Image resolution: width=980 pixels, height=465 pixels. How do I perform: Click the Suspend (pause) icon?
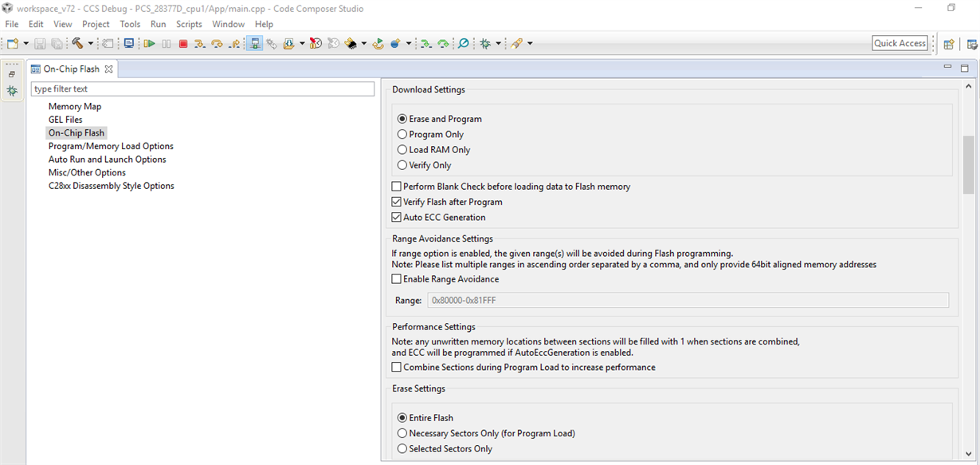pyautogui.click(x=167, y=44)
